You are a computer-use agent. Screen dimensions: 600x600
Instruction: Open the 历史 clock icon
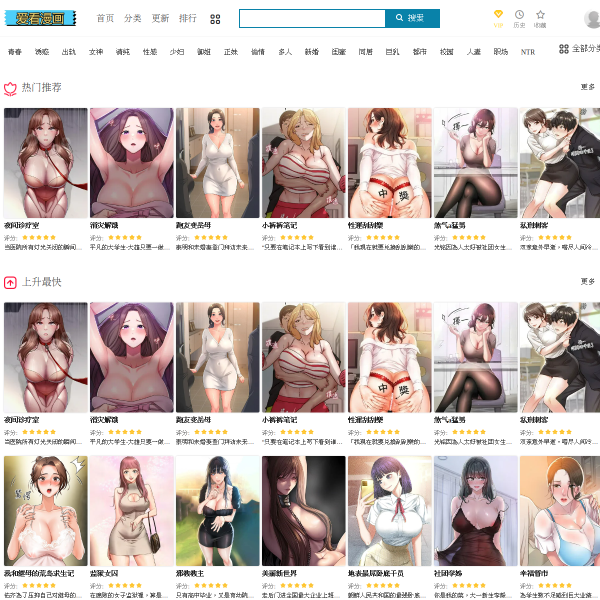tap(519, 15)
